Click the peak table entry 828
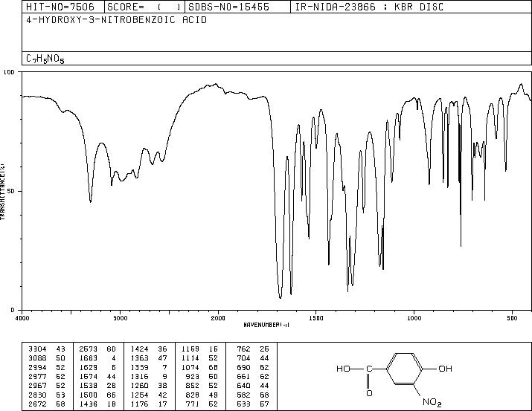This screenshot has height=411, width=532. [x=193, y=395]
